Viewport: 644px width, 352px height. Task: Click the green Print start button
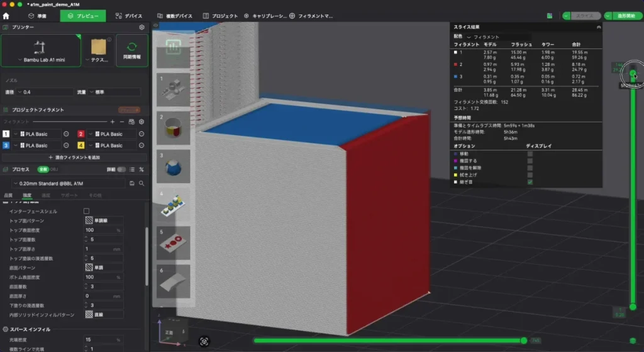click(626, 16)
